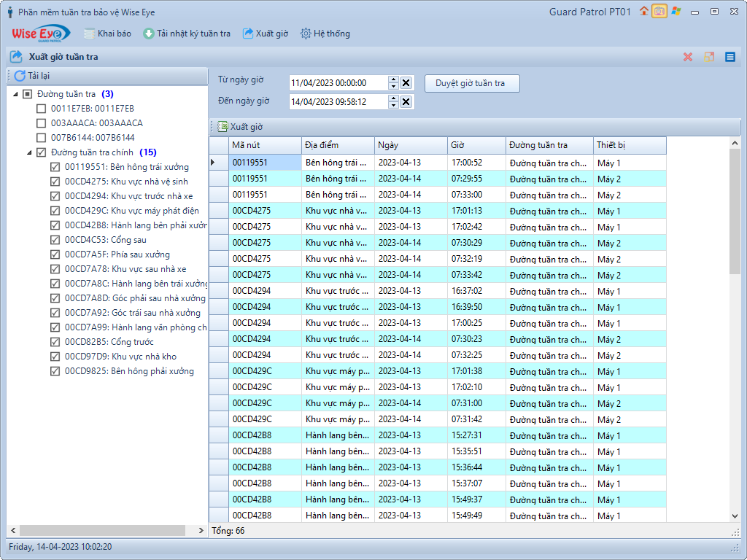Click the red X panel close icon

pos(688,57)
